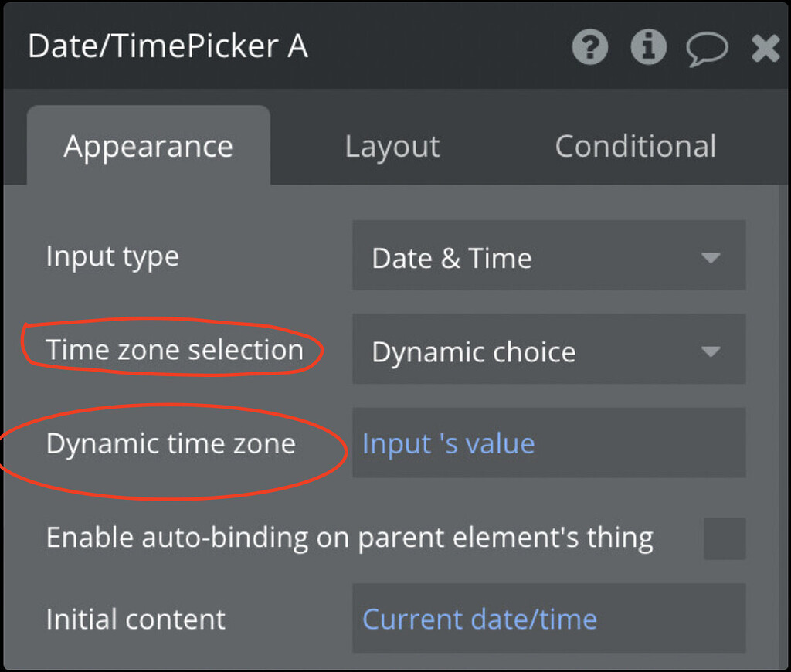Click the dropdown arrow on Time zone selection
791x672 pixels.
click(x=712, y=350)
